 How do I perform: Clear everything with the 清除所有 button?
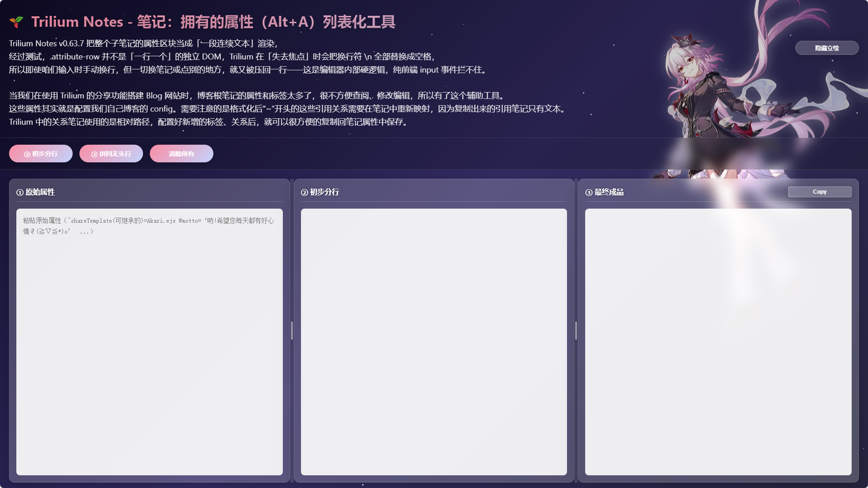click(181, 154)
